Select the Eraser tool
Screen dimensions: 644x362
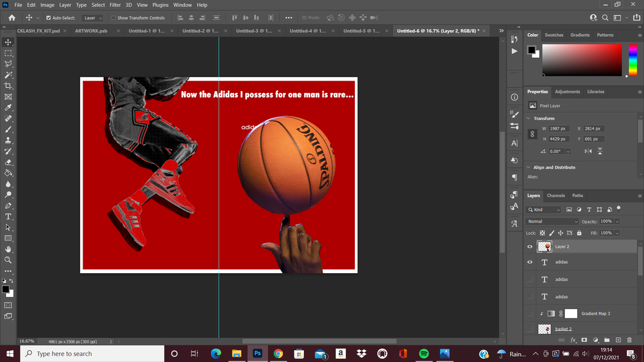coord(8,162)
